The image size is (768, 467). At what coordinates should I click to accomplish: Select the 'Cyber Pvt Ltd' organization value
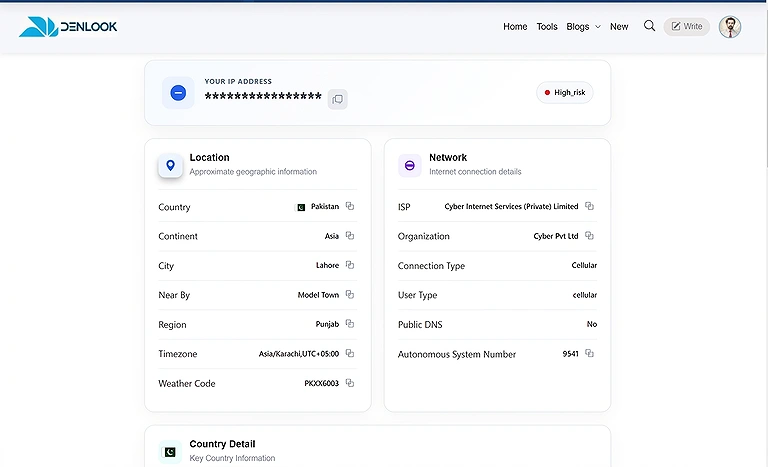pyautogui.click(x=556, y=236)
